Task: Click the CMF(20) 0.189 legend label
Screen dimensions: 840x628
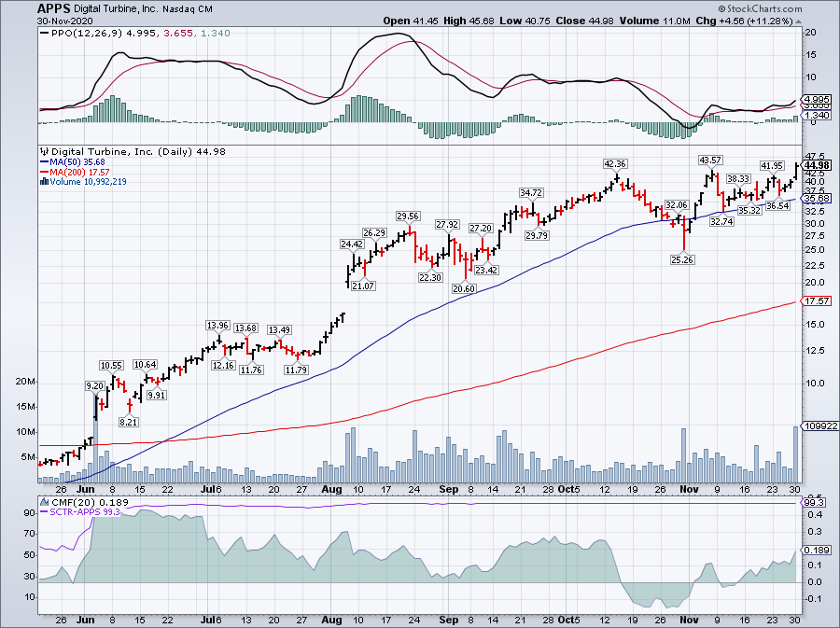Action: 90,502
